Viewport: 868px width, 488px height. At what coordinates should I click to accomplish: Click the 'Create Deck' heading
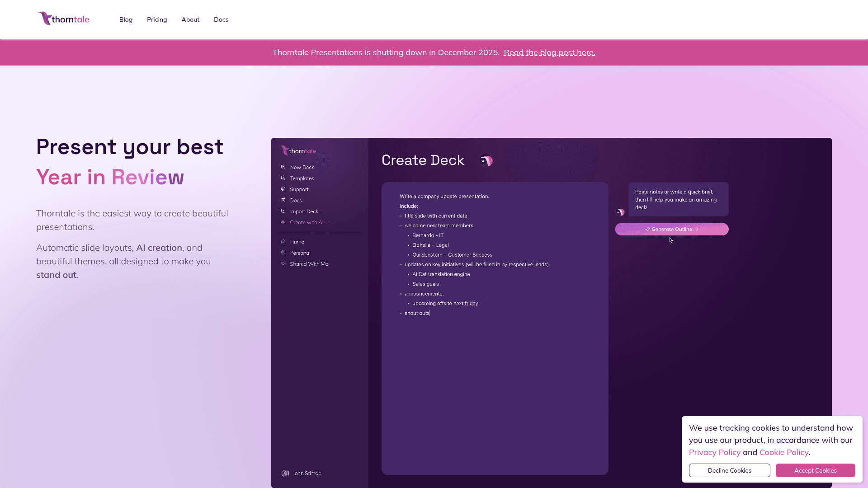click(x=423, y=160)
